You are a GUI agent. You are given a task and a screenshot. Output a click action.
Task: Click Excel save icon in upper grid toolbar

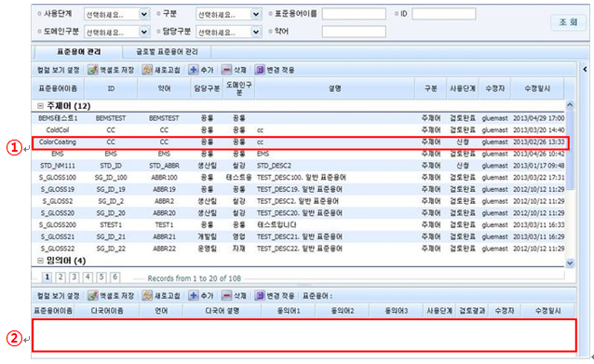[93, 70]
